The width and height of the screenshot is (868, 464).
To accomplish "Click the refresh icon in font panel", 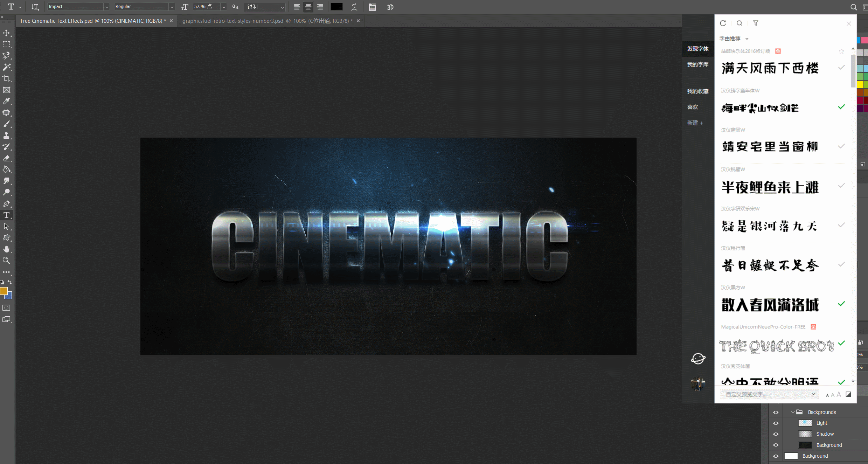I will (723, 23).
